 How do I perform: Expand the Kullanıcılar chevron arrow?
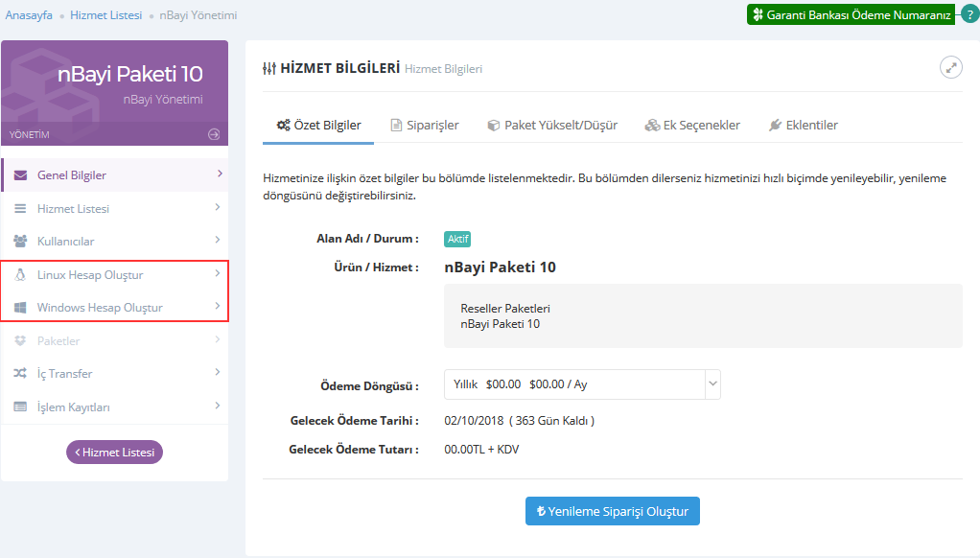pyautogui.click(x=219, y=241)
